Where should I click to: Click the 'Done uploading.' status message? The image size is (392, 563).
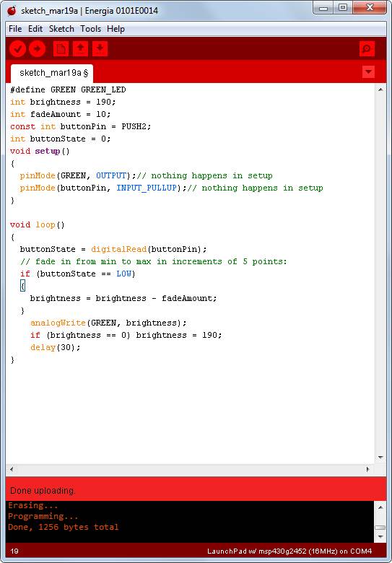coord(43,491)
